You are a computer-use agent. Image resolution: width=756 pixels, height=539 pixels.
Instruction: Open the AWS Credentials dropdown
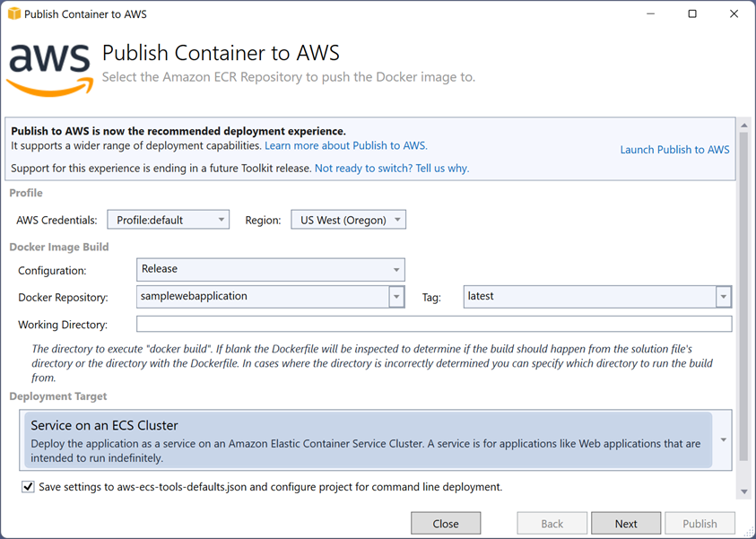pos(169,220)
